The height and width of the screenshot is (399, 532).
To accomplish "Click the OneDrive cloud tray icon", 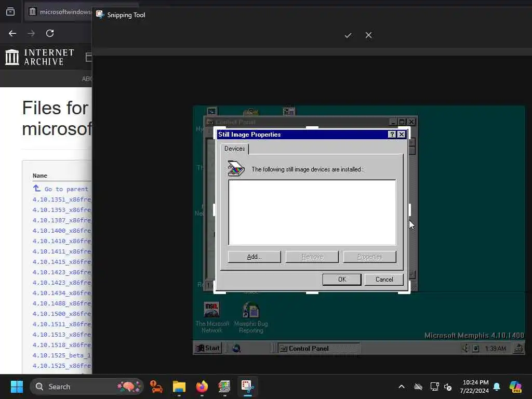I will pyautogui.click(x=418, y=387).
